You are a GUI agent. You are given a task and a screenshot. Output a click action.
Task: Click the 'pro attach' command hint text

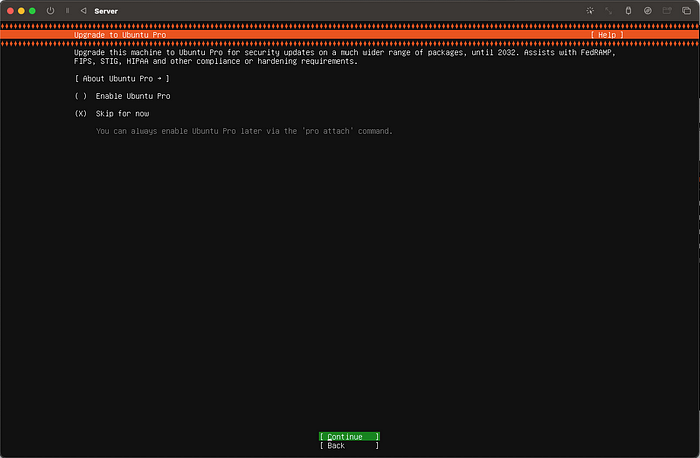[244, 131]
